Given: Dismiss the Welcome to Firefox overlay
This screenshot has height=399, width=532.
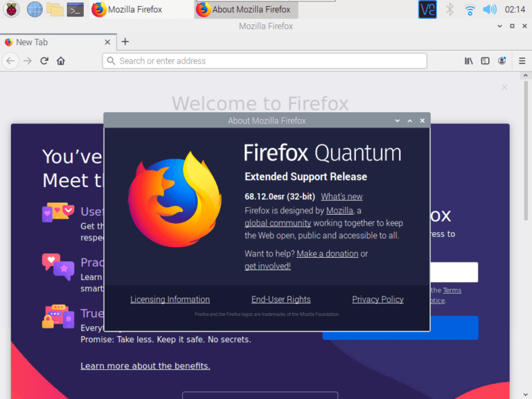Looking at the screenshot, I should point(504,87).
